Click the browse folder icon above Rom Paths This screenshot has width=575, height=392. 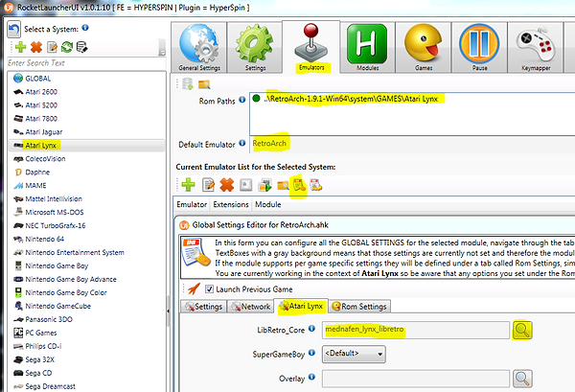coord(204,84)
